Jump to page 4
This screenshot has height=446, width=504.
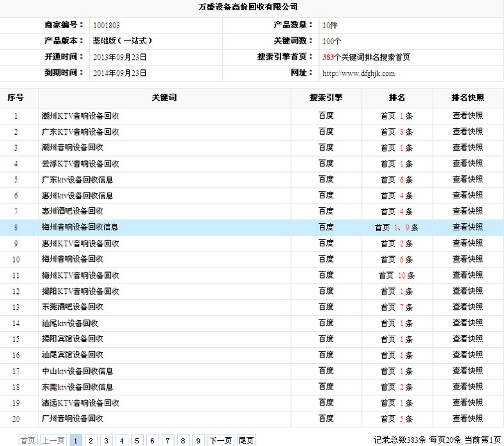coord(121,440)
